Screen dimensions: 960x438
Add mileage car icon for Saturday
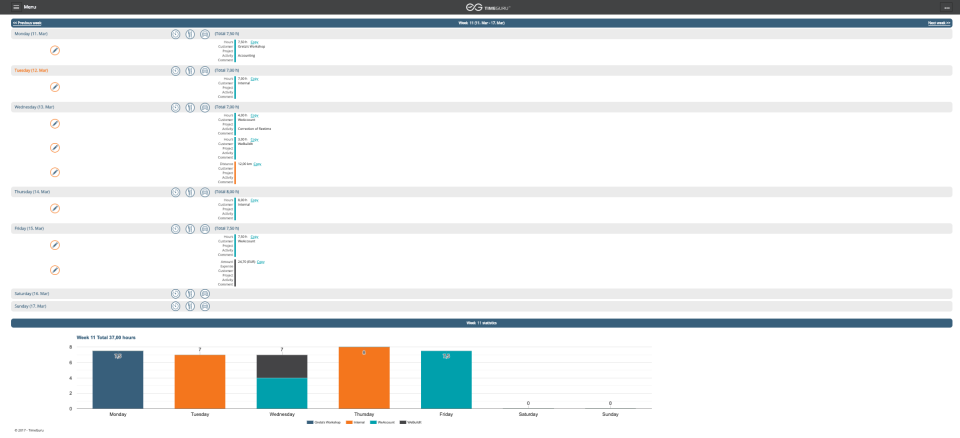[205, 293]
